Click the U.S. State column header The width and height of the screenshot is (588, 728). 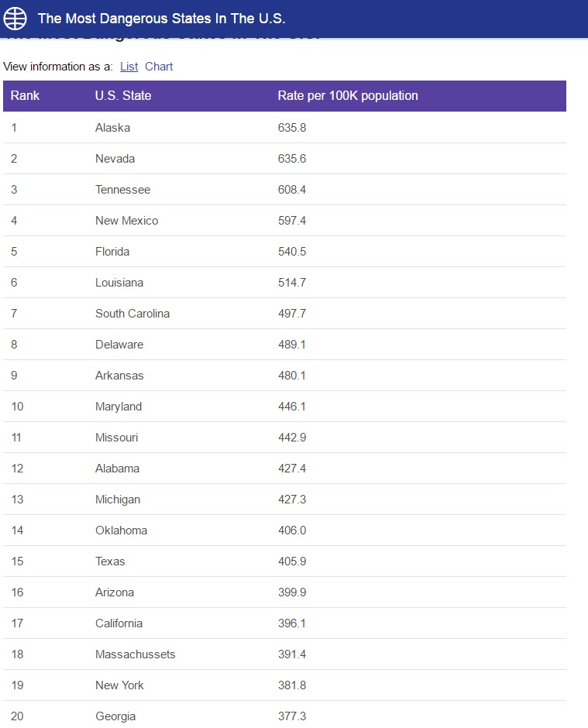tap(123, 95)
